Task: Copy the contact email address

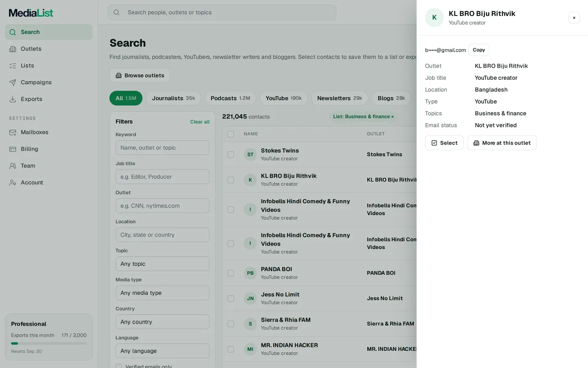Action: pyautogui.click(x=479, y=50)
